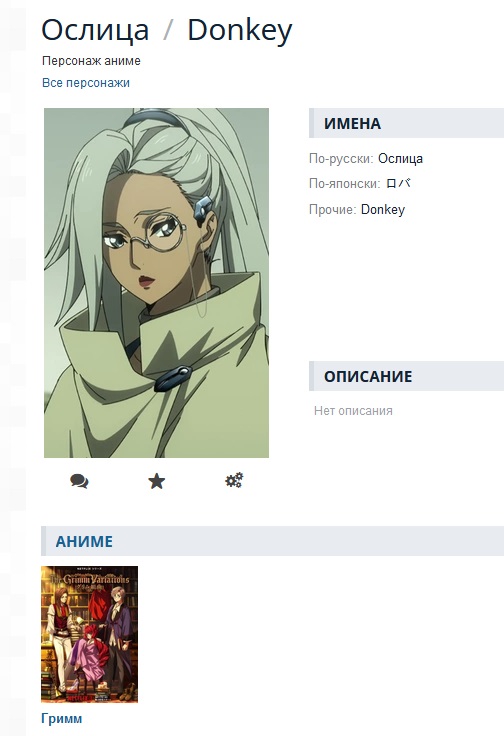Select the ИМЕНА section header
The image size is (504, 736).
[406, 123]
